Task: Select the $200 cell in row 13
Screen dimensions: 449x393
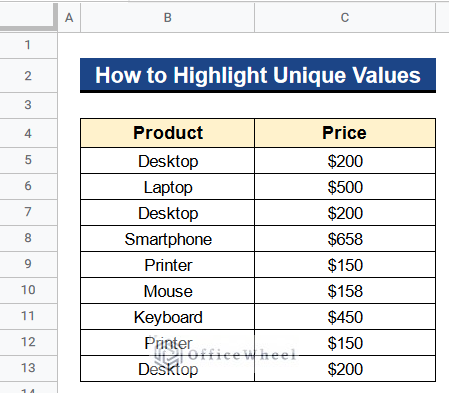Action: coord(345,369)
